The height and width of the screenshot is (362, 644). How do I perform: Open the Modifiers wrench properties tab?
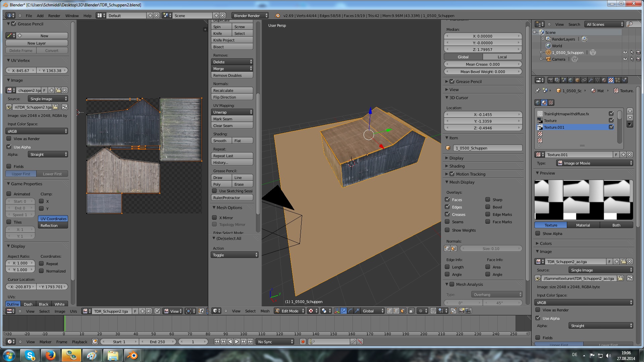point(591,80)
